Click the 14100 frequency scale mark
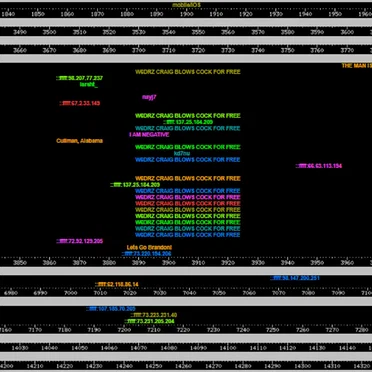Screen dimensions: 372x372 coord(228,348)
